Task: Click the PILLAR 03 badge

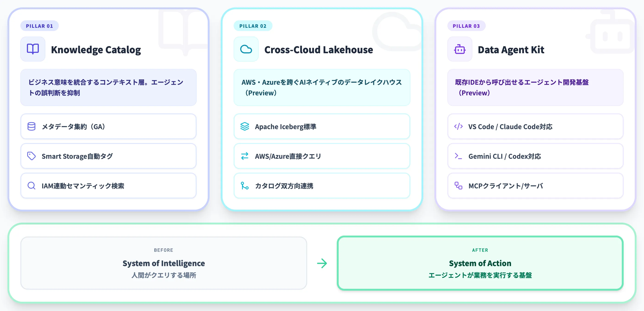Action: [466, 25]
